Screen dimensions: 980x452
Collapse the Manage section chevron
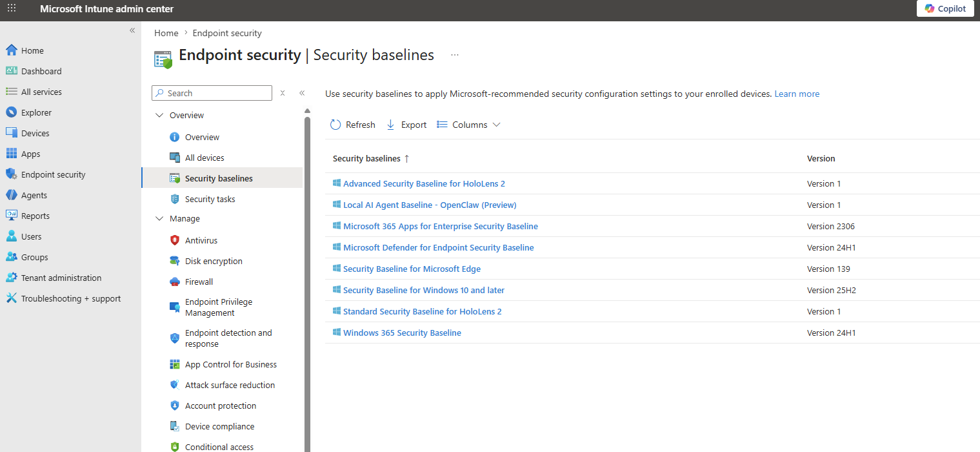159,218
